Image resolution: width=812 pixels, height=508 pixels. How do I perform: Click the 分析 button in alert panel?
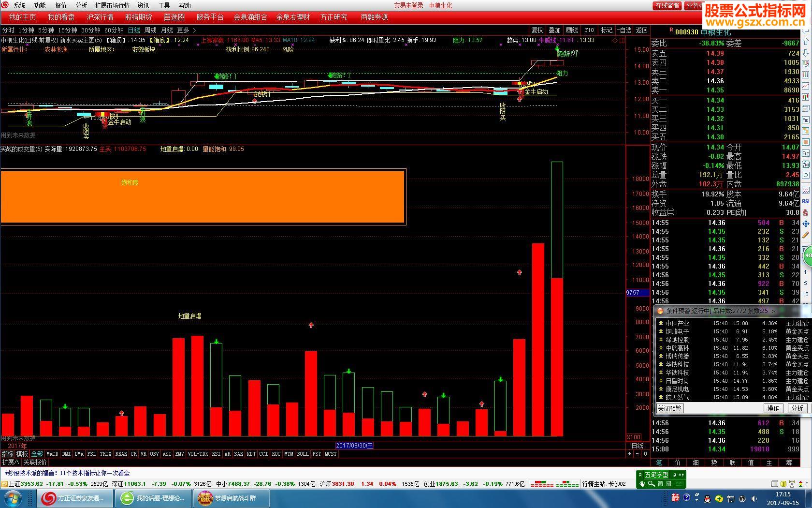click(x=797, y=408)
